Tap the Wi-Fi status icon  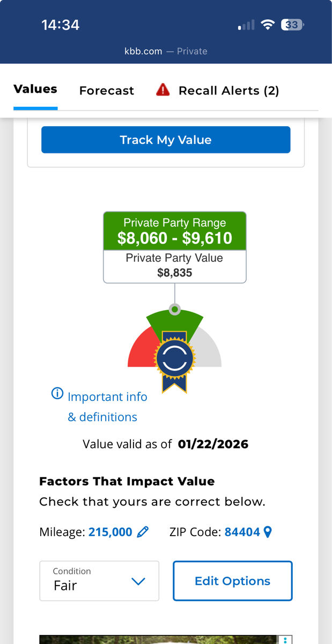[x=267, y=25]
